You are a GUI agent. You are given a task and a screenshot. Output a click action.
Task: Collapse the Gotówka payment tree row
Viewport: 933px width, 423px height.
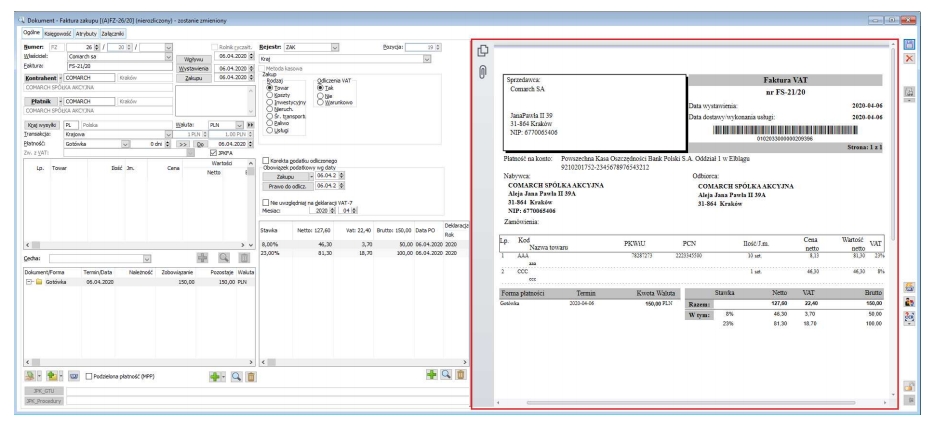point(29,282)
